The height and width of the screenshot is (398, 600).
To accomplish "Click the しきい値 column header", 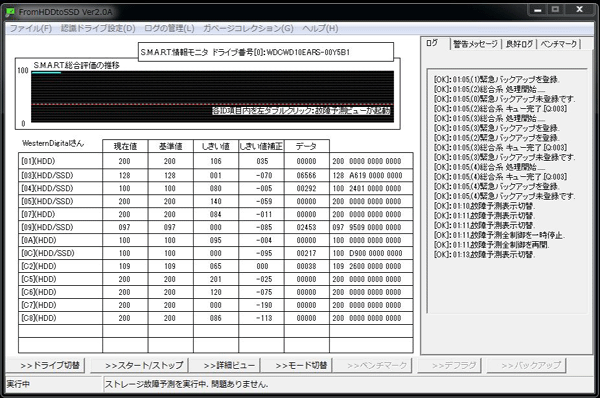I will click(216, 146).
